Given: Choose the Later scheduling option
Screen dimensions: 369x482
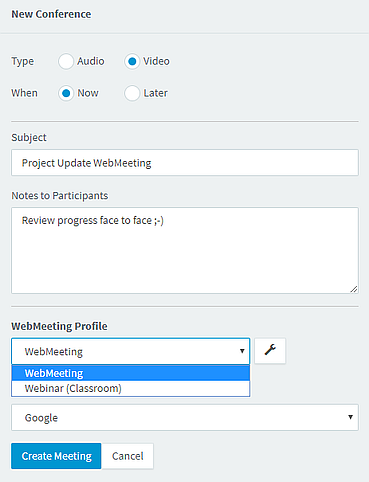Looking at the screenshot, I should click(132, 93).
